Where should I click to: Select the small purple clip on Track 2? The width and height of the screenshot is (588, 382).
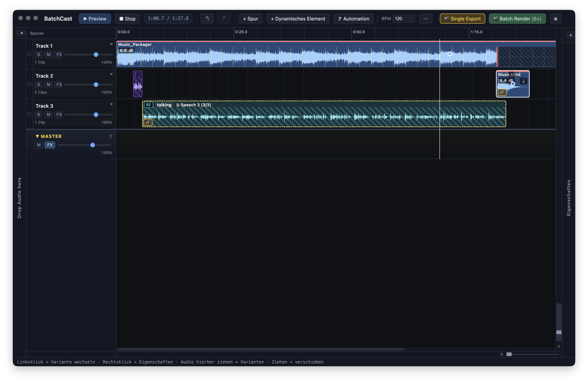(x=138, y=84)
